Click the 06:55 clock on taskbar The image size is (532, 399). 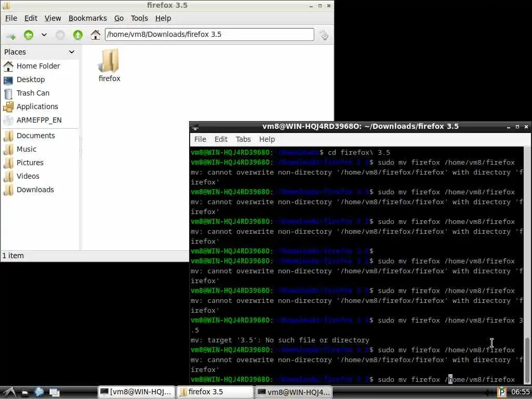point(520,392)
